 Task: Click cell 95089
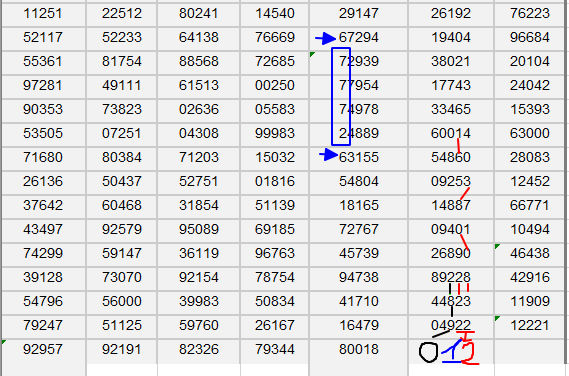coord(198,230)
